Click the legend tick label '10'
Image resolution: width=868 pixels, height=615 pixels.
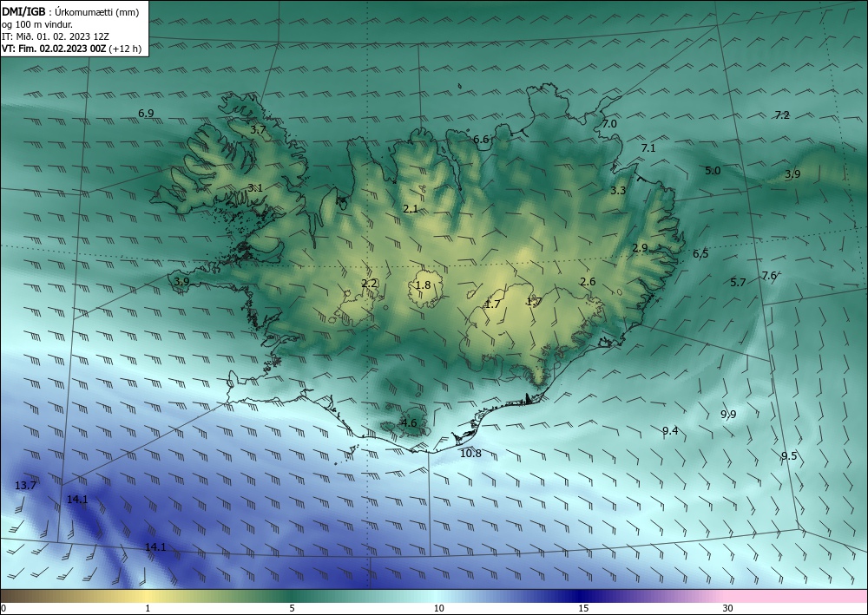point(439,609)
